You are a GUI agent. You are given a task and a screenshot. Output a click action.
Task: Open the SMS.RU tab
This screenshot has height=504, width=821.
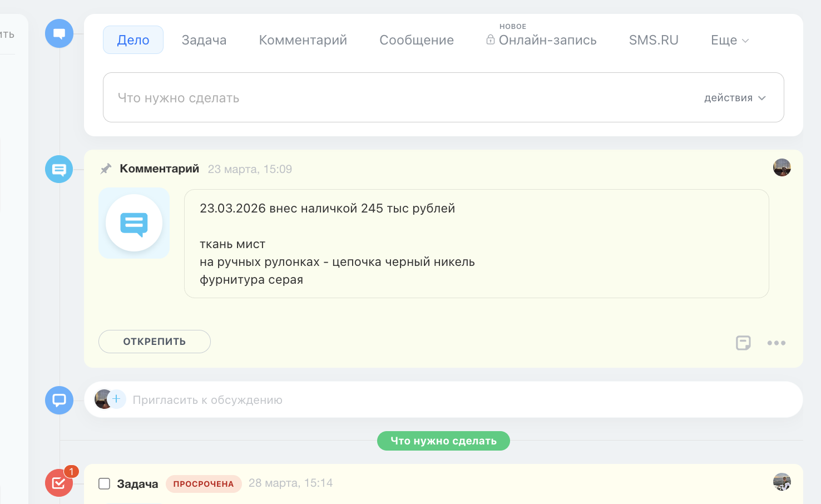click(x=654, y=40)
